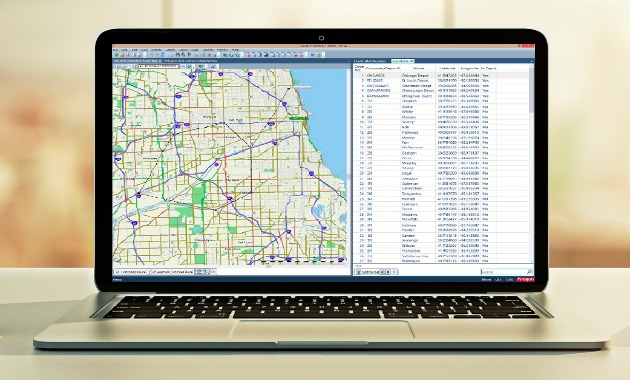Switch to the tab left of Locations
This screenshot has height=380, width=630.
click(370, 61)
